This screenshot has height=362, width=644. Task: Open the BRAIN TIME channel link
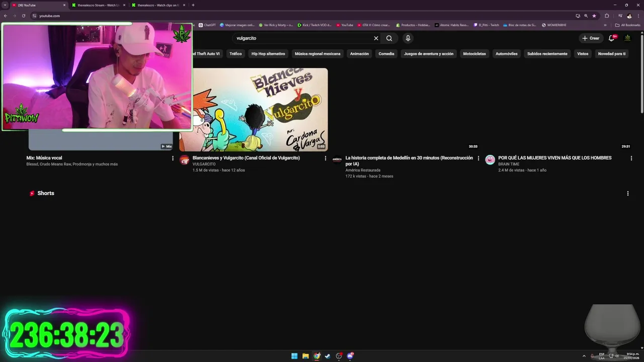[509, 164]
